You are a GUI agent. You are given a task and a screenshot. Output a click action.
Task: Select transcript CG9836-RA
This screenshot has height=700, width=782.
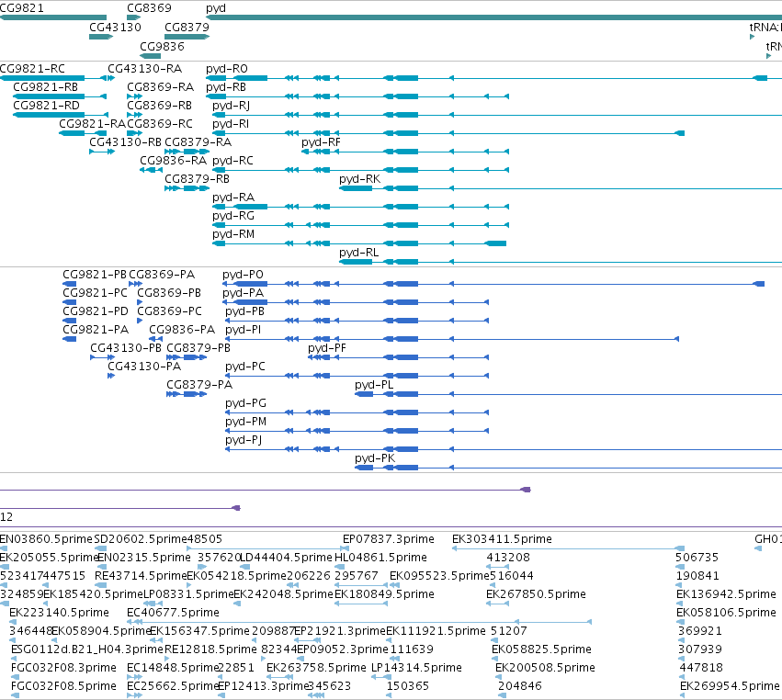173,161
